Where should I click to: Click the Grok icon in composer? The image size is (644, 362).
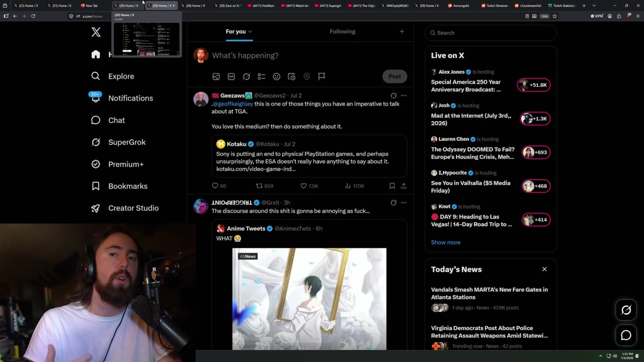tap(246, 76)
